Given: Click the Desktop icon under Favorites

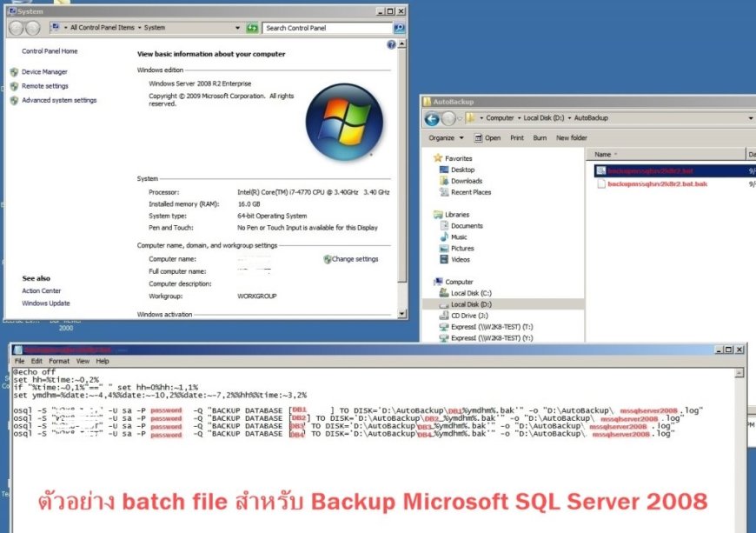Looking at the screenshot, I should [x=444, y=170].
